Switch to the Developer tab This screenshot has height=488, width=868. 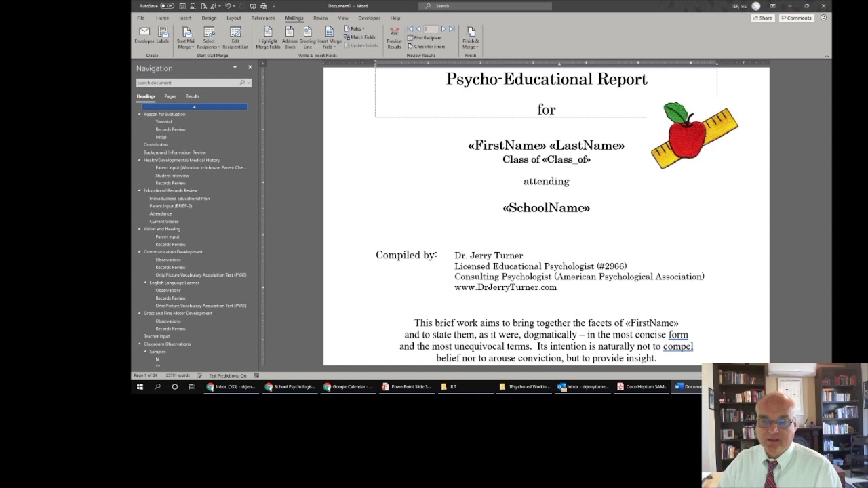(369, 18)
